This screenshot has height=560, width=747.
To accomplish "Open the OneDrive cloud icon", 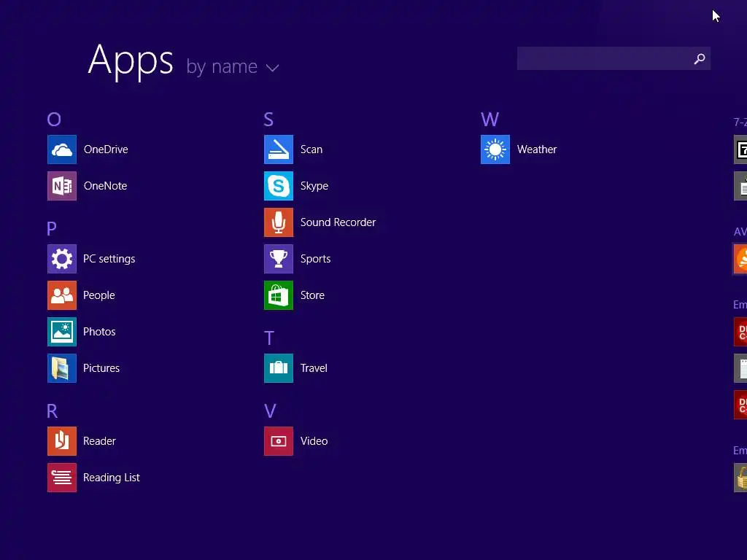I will (x=62, y=149).
